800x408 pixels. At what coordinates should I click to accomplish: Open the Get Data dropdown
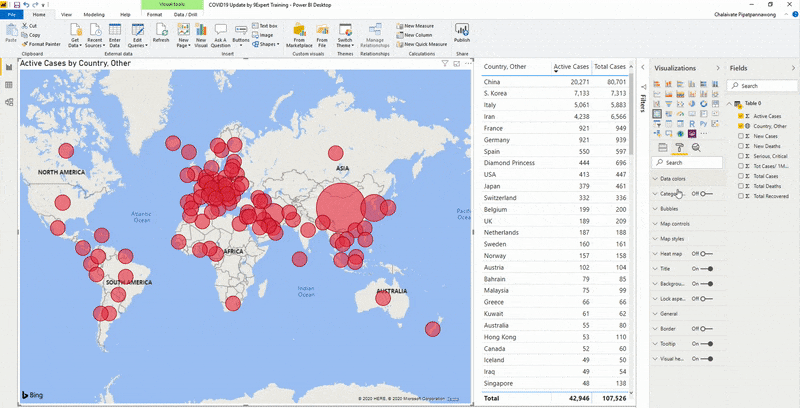(74, 36)
